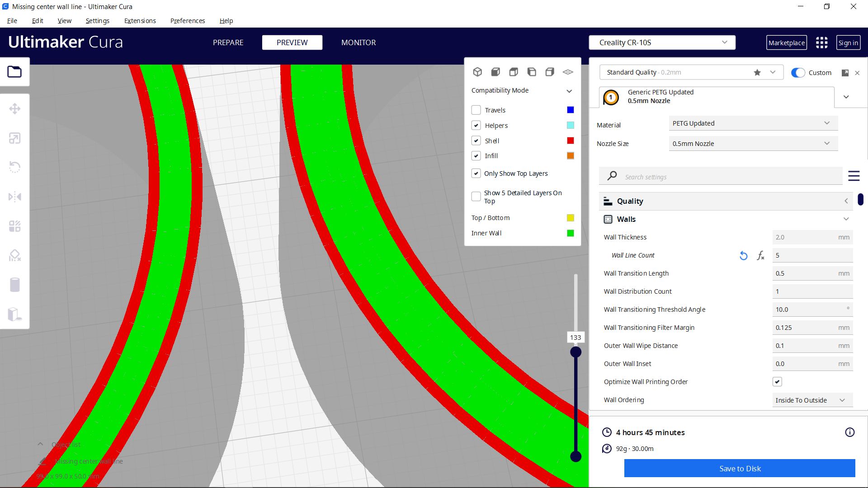Toggle the Custom settings switch
Image resolution: width=868 pixels, height=488 pixels.
pos(798,73)
